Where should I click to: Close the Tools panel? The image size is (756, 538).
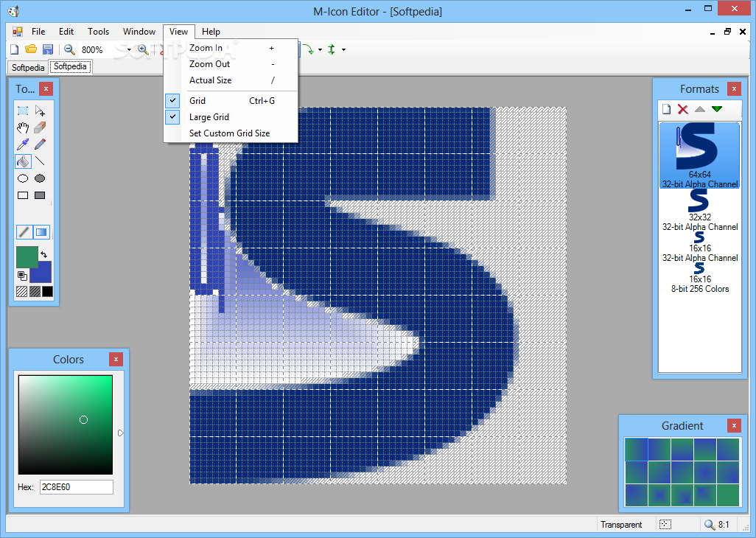coord(46,88)
